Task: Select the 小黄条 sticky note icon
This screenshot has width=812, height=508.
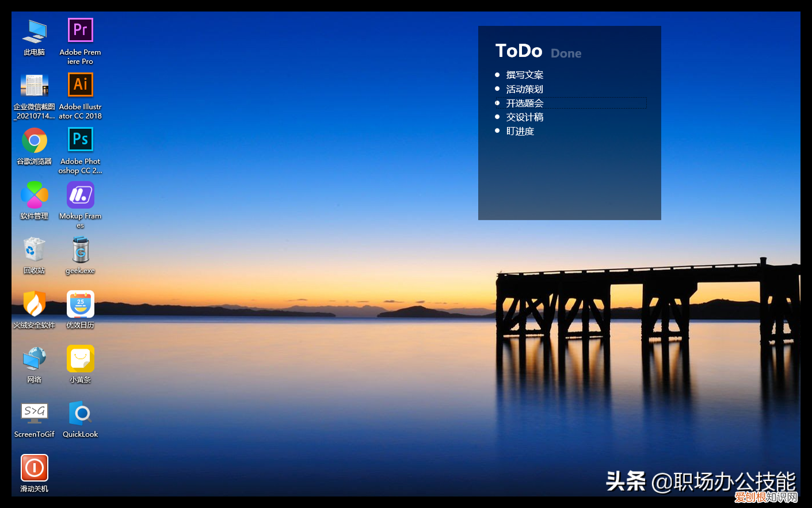Action: (x=80, y=359)
